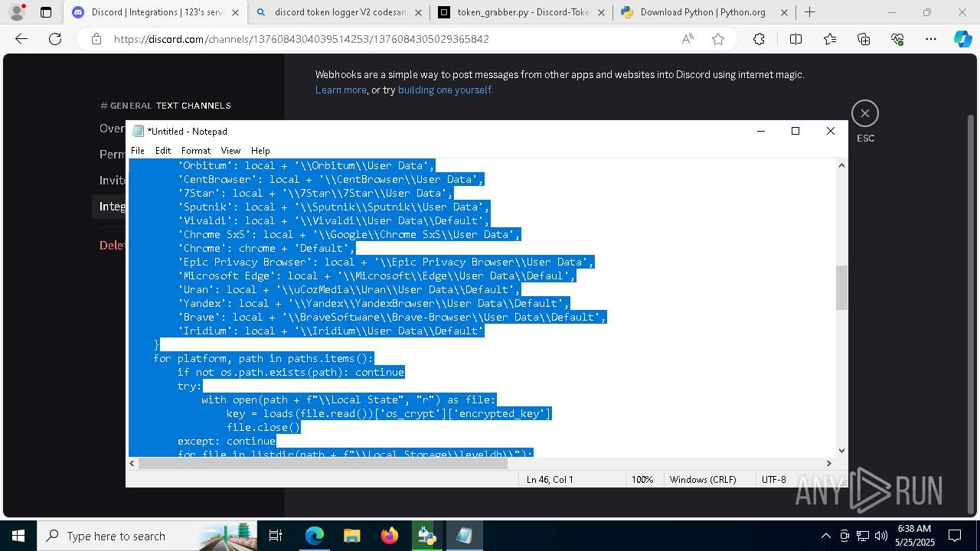Open Edge Settings and more menu

point(931,39)
